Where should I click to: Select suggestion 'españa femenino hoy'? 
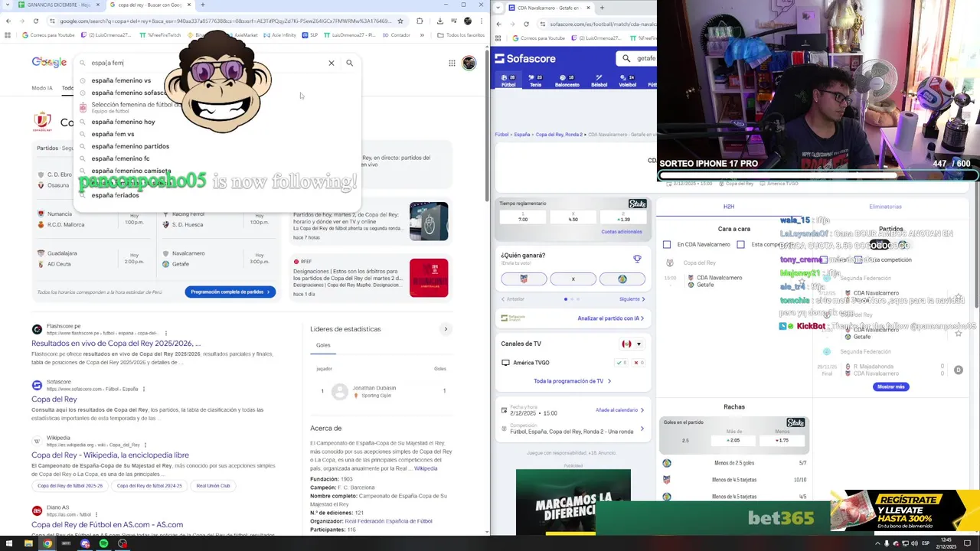123,122
